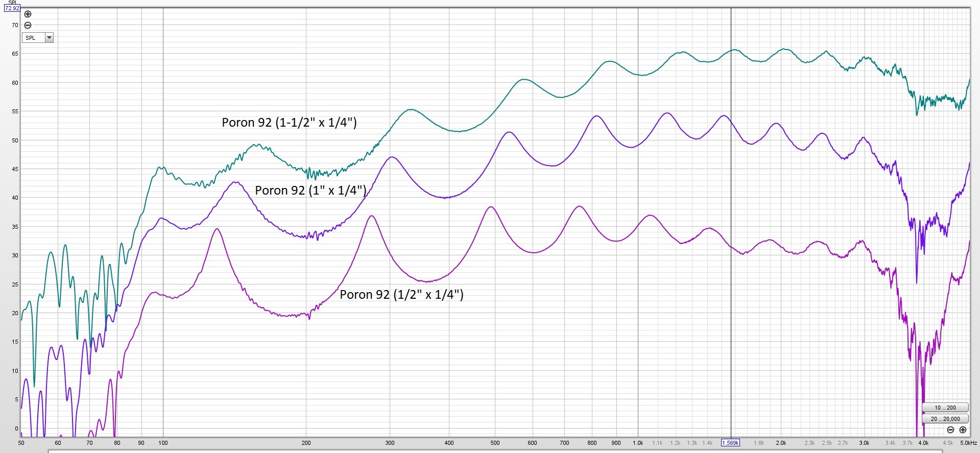This screenshot has width=980, height=453.
Task: Click the 200 Hz axis label
Action: (x=306, y=443)
